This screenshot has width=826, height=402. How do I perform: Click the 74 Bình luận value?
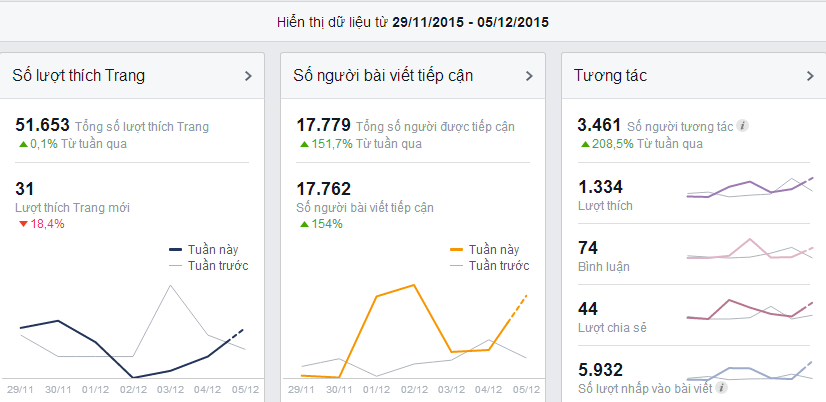[x=588, y=248]
